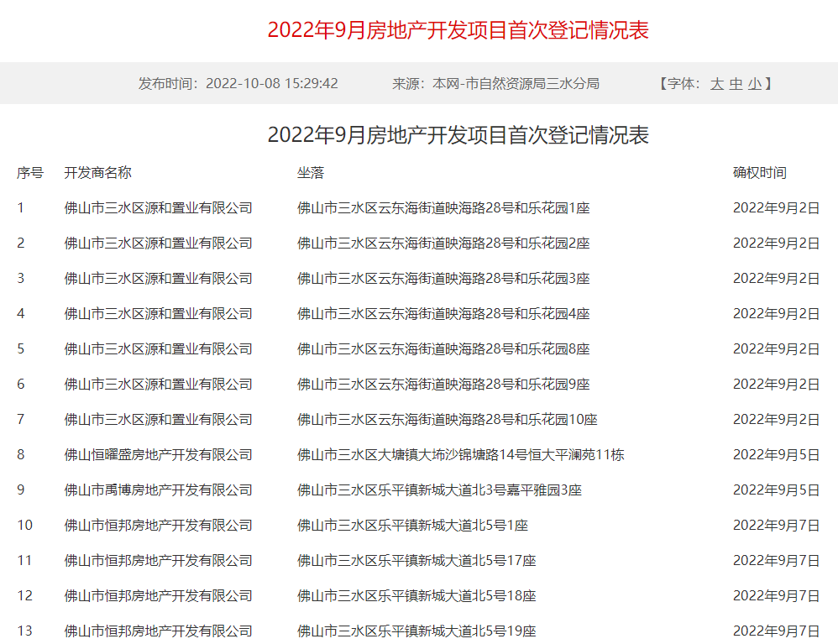Select the large font size link 大
The image size is (838, 644).
click(716, 84)
